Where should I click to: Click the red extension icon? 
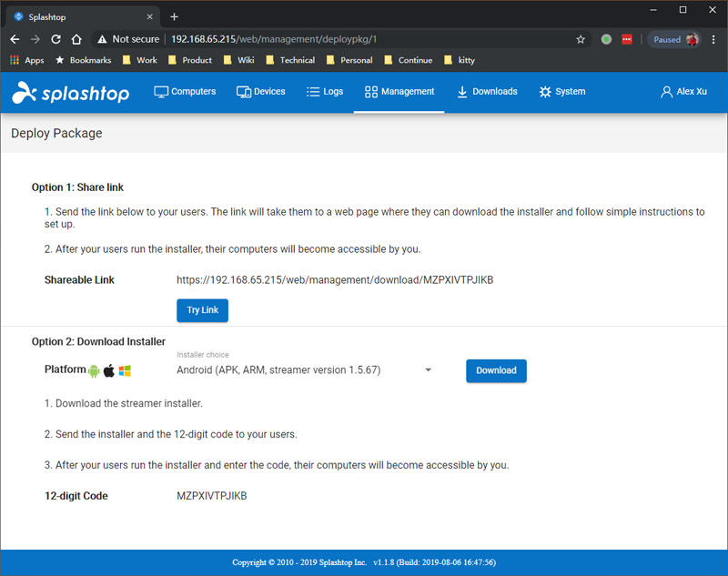click(627, 39)
